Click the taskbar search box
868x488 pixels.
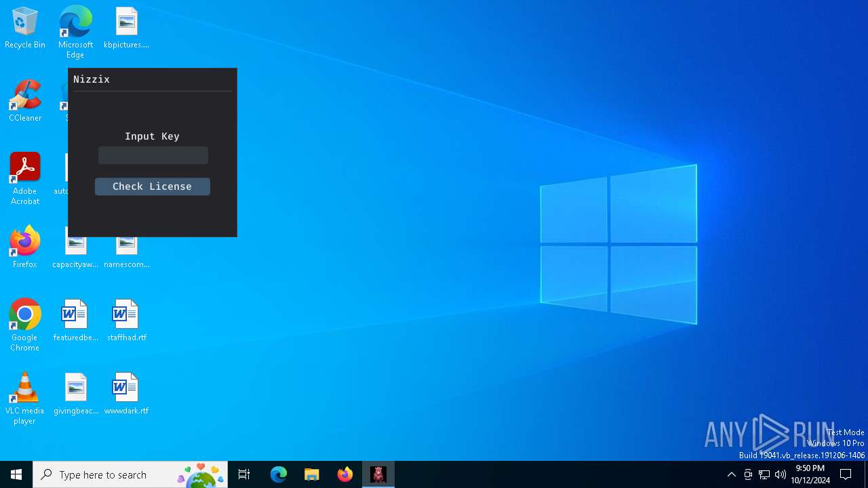130,474
